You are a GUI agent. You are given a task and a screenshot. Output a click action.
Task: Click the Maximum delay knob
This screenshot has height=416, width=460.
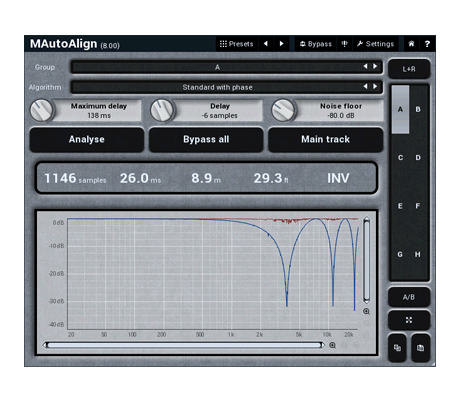42,110
